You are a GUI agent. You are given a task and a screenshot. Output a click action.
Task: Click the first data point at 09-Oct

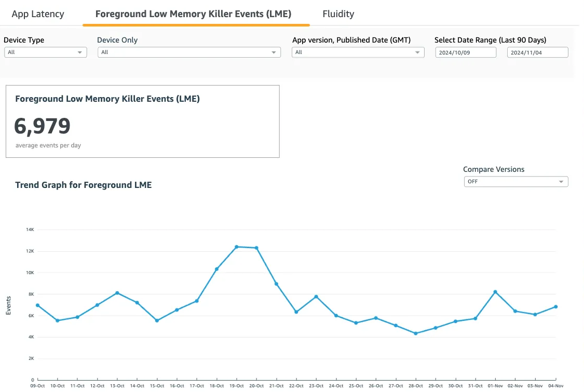pos(37,305)
